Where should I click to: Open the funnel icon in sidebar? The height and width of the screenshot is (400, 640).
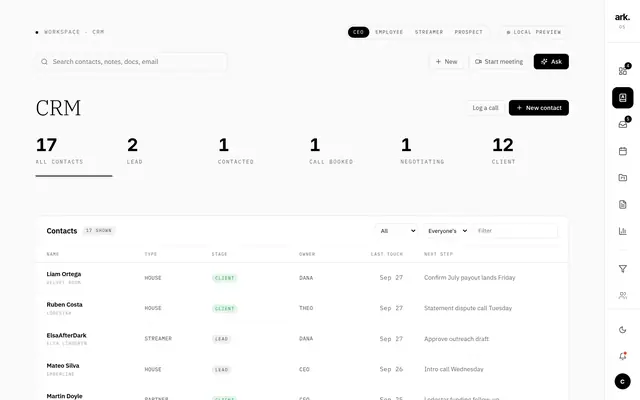click(x=622, y=269)
